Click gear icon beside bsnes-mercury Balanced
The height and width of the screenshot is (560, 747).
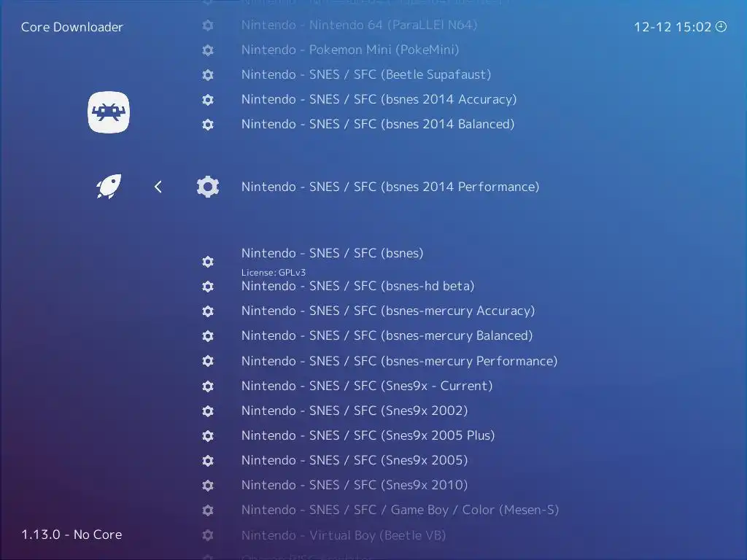(208, 335)
